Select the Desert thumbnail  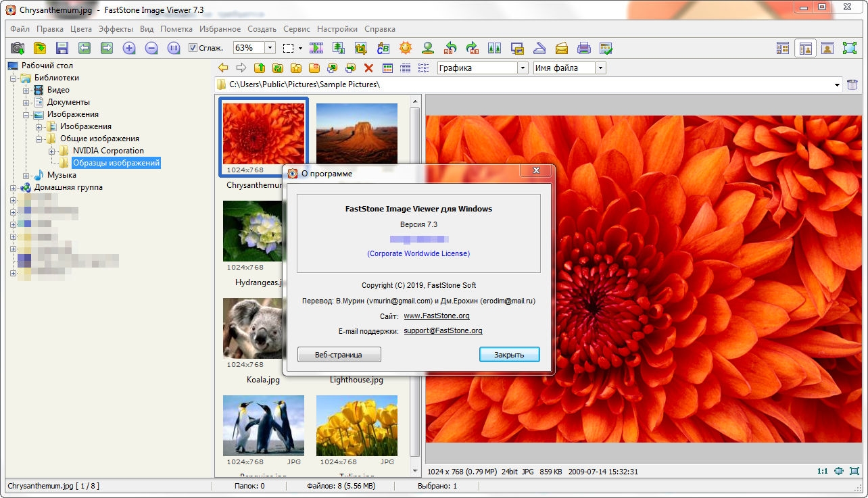pyautogui.click(x=357, y=134)
